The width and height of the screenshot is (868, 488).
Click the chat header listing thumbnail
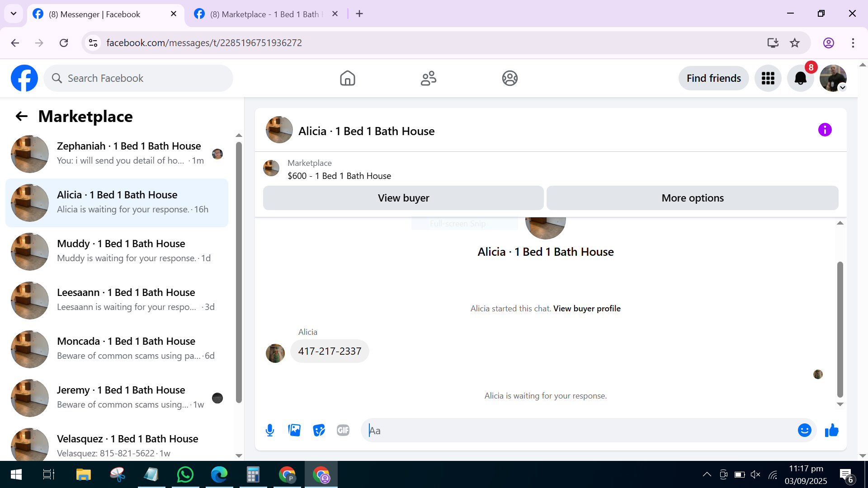point(279,130)
